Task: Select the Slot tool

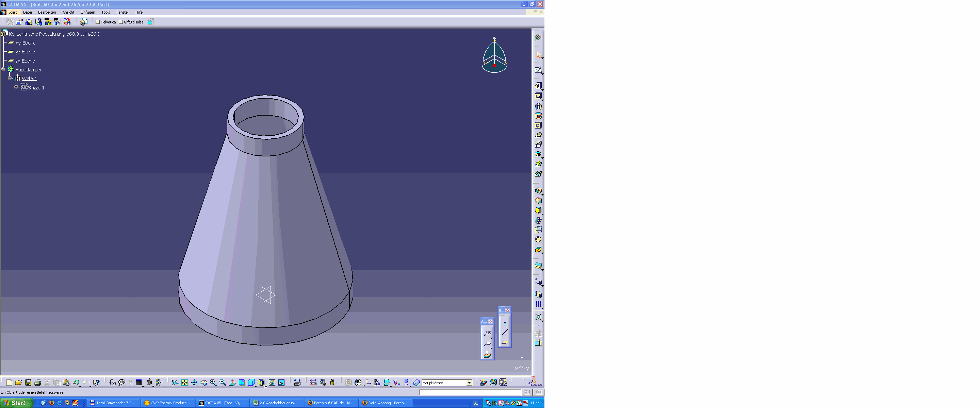Action: 538,144
